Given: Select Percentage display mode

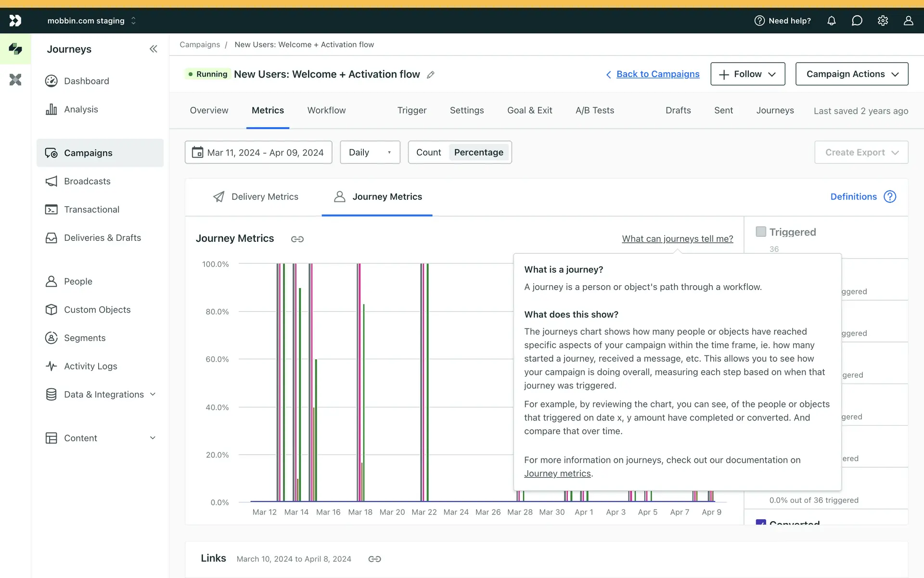Looking at the screenshot, I should click(478, 152).
